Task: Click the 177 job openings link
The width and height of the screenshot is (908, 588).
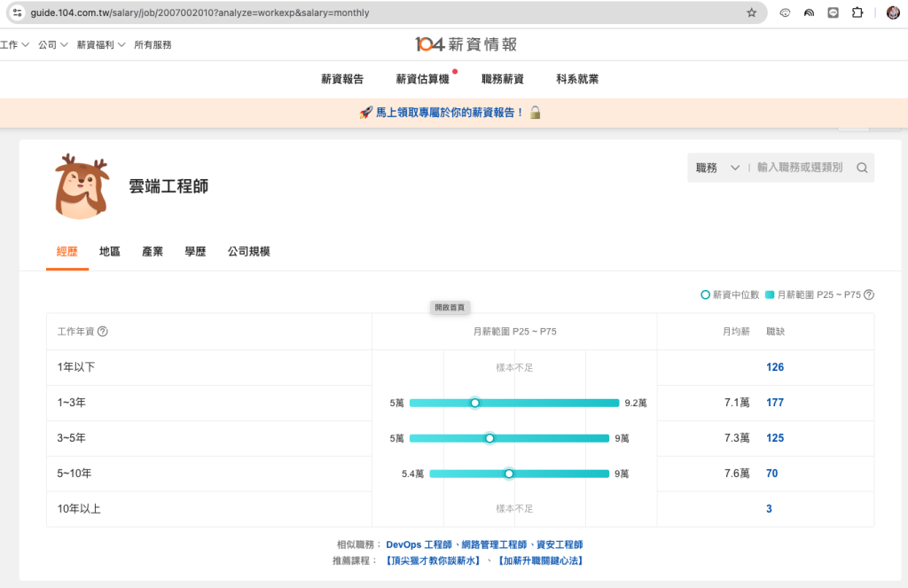Action: 774,403
